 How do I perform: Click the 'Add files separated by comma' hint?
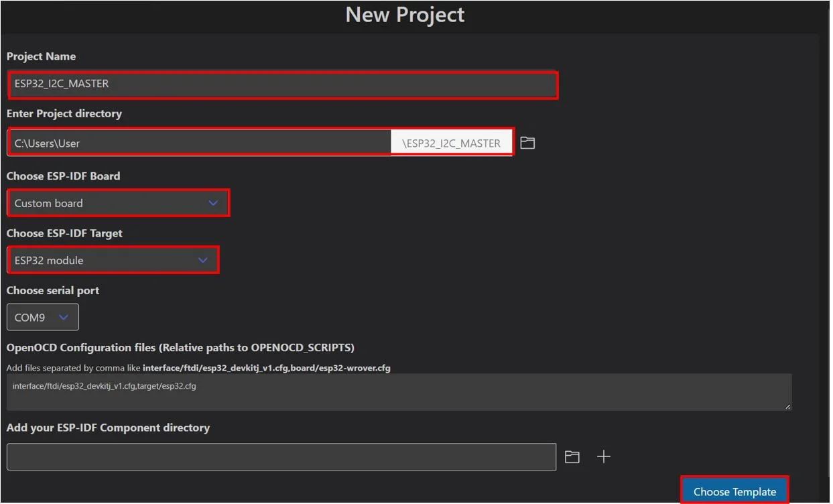tap(198, 368)
